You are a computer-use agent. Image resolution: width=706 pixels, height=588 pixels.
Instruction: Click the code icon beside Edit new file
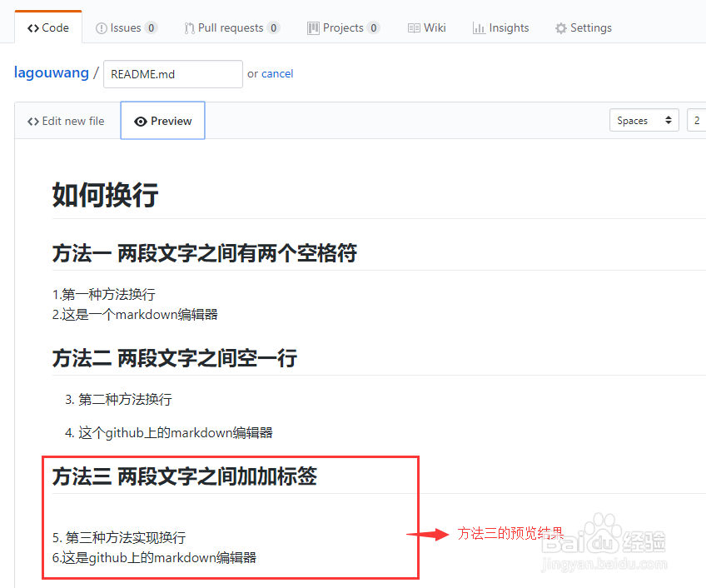(x=32, y=121)
